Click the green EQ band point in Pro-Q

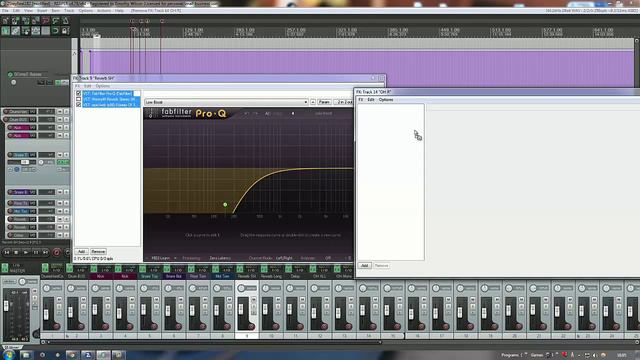(225, 204)
